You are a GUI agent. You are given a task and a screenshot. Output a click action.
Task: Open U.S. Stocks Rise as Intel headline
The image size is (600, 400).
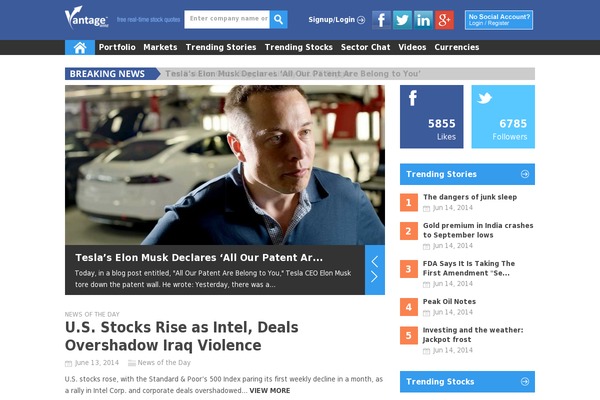coord(182,336)
